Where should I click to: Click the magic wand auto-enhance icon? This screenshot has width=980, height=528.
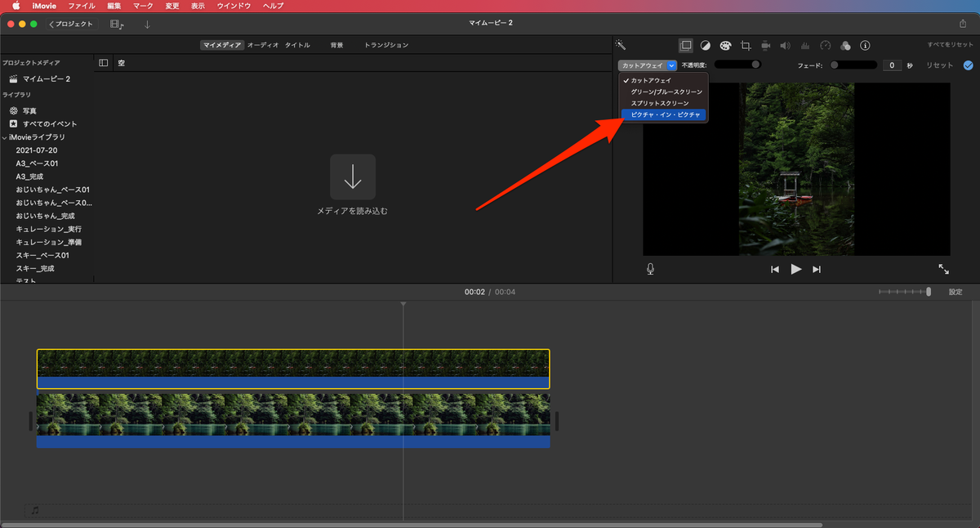point(621,45)
